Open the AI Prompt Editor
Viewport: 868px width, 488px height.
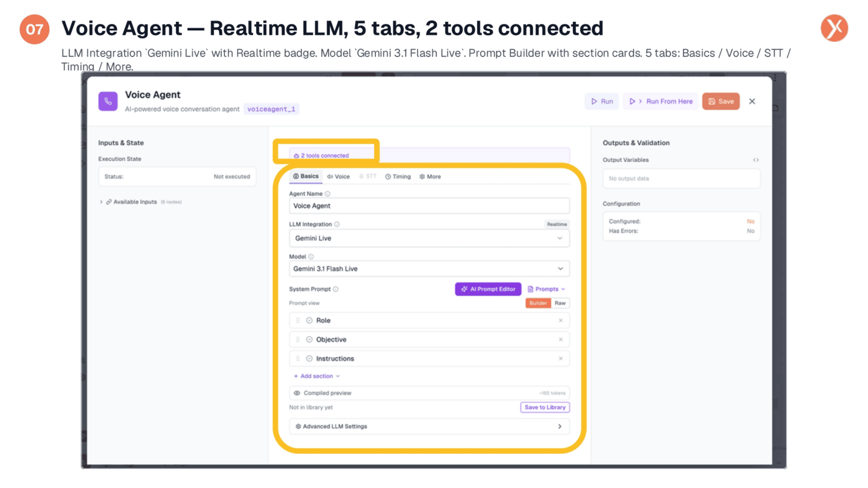point(488,289)
